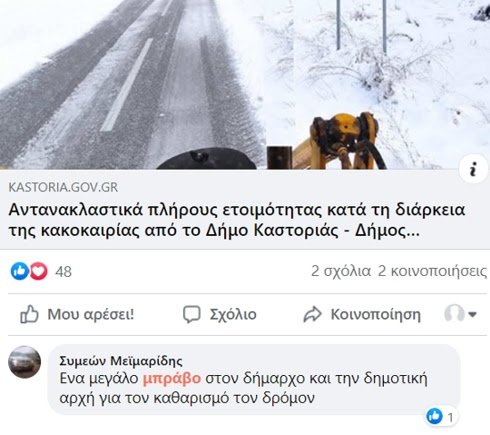Open the 2 σχόλια comments count
Viewport: 490px width, 435px height.
pos(341,271)
